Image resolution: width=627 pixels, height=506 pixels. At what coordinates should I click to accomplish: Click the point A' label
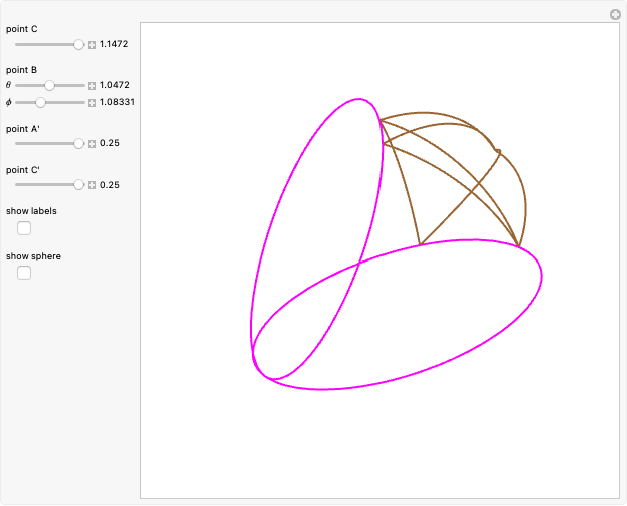23,129
